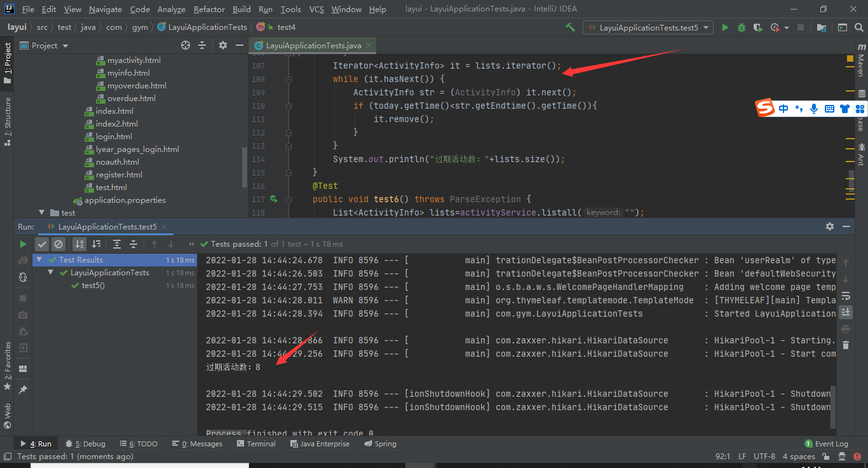Screen dimensions: 868x468
Task: Collapse the Test Results tree node
Action: pos(39,260)
